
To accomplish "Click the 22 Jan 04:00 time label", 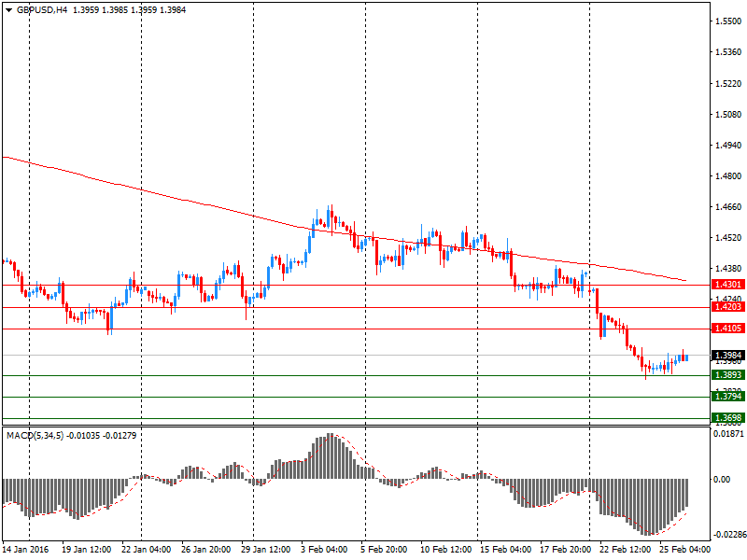I will (x=147, y=550).
